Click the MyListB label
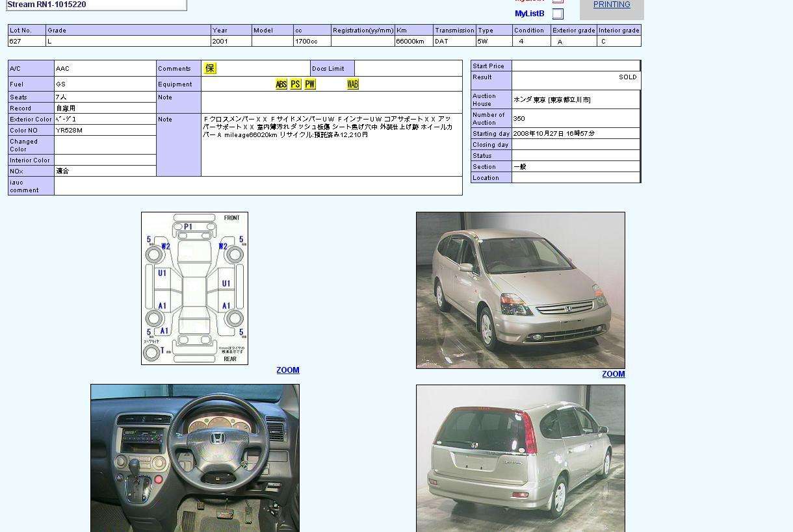793x532 pixels. coord(530,14)
